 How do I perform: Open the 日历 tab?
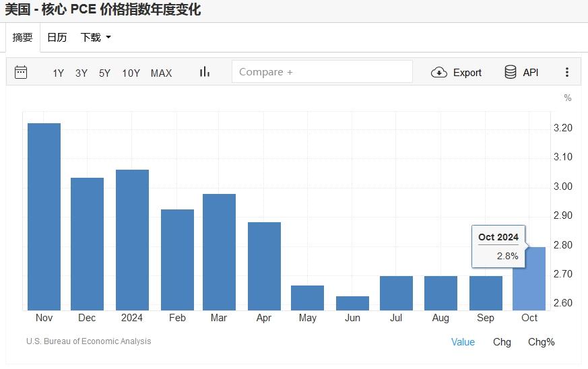click(x=57, y=38)
